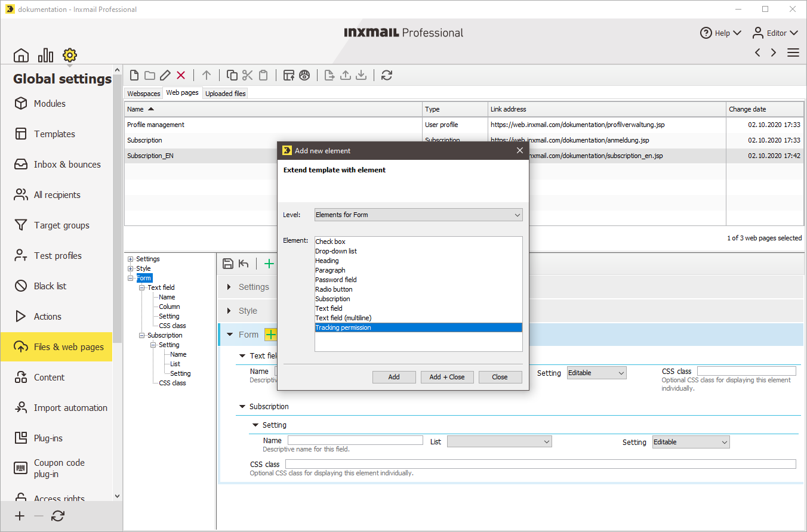Switch to the Webspaces tab
Screen dimensions: 807x532
tap(144, 94)
